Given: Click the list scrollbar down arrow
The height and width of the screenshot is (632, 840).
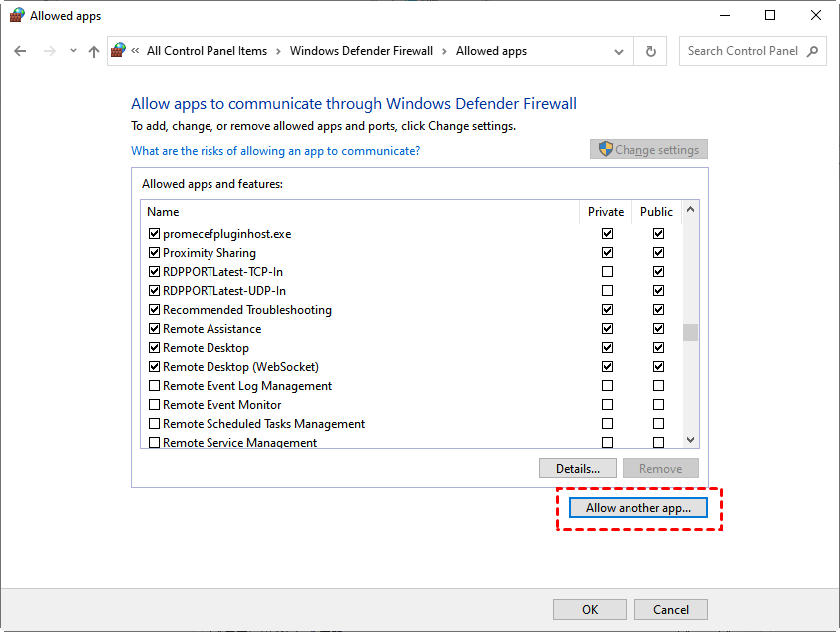Looking at the screenshot, I should pyautogui.click(x=691, y=440).
